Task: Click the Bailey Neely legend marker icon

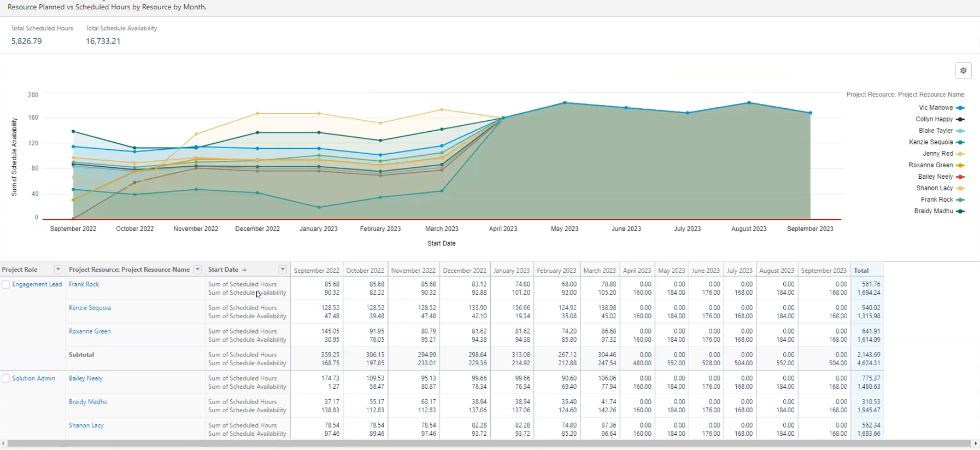Action: pyautogui.click(x=960, y=177)
